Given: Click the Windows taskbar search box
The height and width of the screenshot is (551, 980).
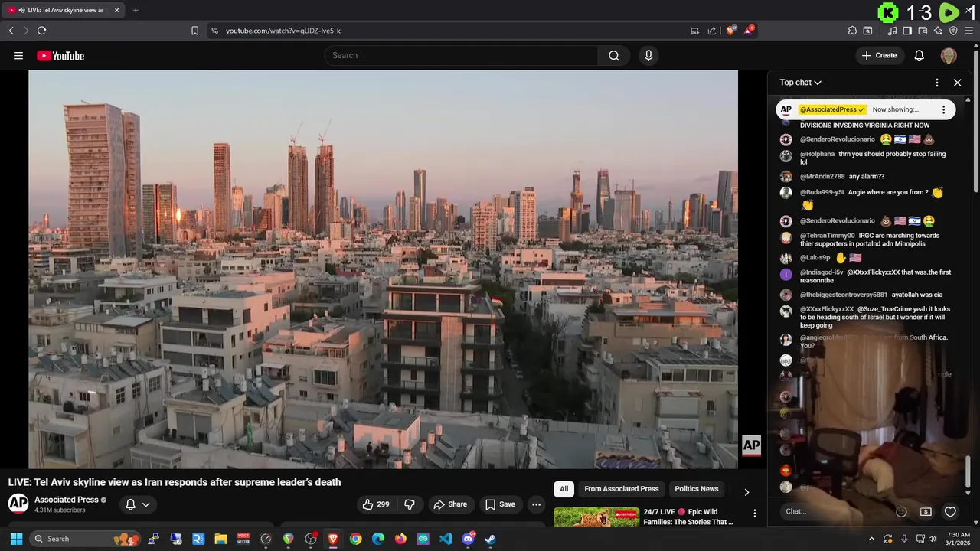Looking at the screenshot, I should (84, 539).
